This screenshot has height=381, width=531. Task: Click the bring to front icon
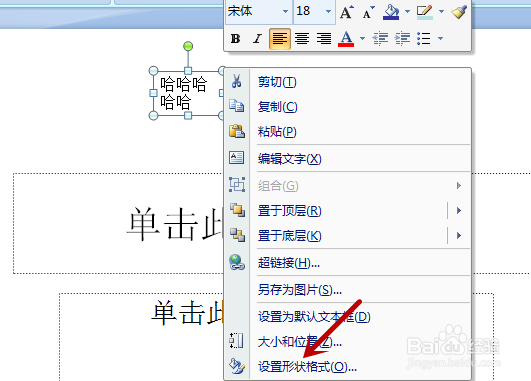237,210
